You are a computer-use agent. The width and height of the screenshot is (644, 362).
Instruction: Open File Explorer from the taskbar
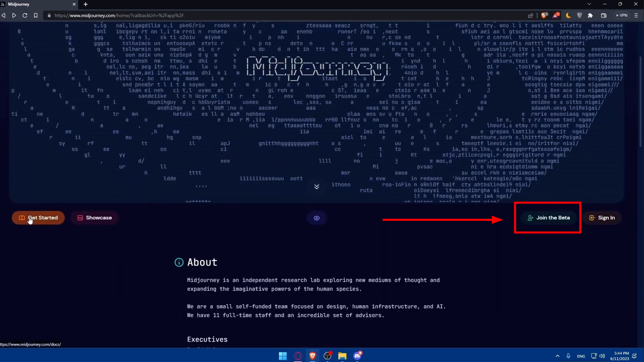click(342, 356)
